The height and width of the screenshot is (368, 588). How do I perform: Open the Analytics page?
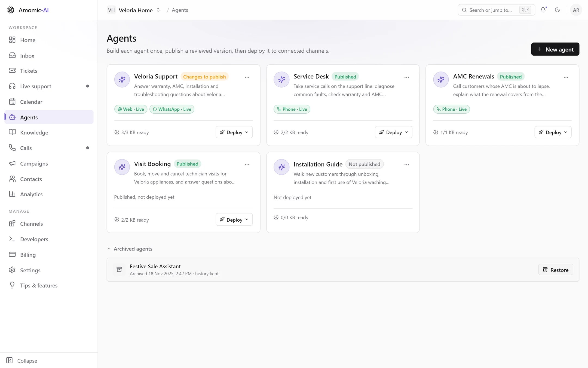pyautogui.click(x=49, y=194)
